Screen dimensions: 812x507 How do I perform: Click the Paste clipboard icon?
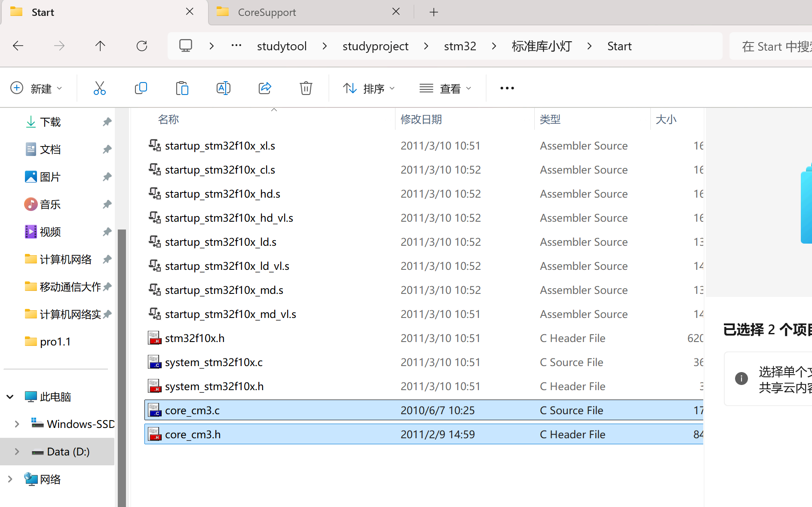click(x=182, y=88)
